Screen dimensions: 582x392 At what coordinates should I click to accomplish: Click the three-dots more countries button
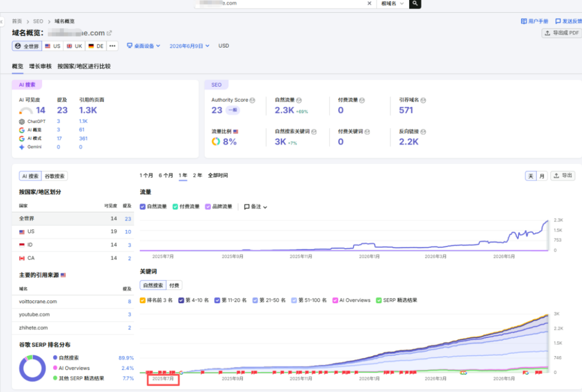[112, 46]
